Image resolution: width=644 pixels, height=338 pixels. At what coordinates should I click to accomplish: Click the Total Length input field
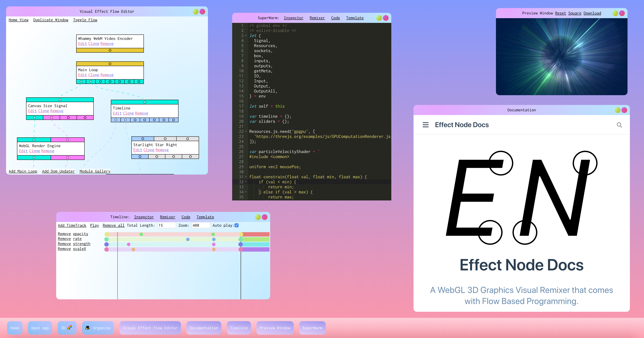pyautogui.click(x=167, y=225)
